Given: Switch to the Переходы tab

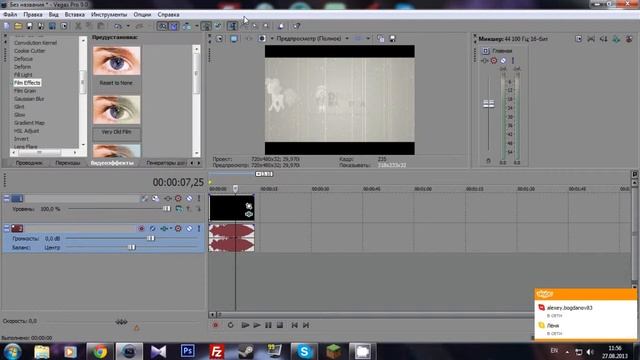Looking at the screenshot, I should point(68,163).
